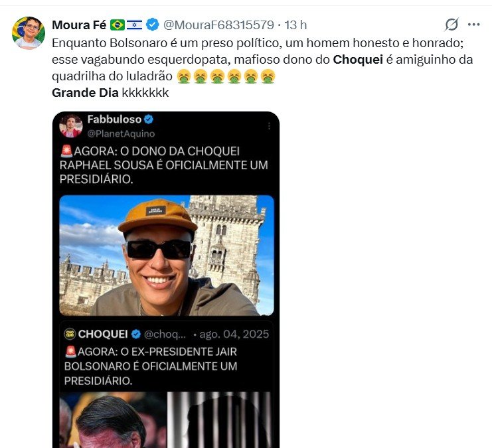Viewport: 492px width, 448px height.
Task: Open Moura Fé's profile avatar
Action: pos(28,33)
